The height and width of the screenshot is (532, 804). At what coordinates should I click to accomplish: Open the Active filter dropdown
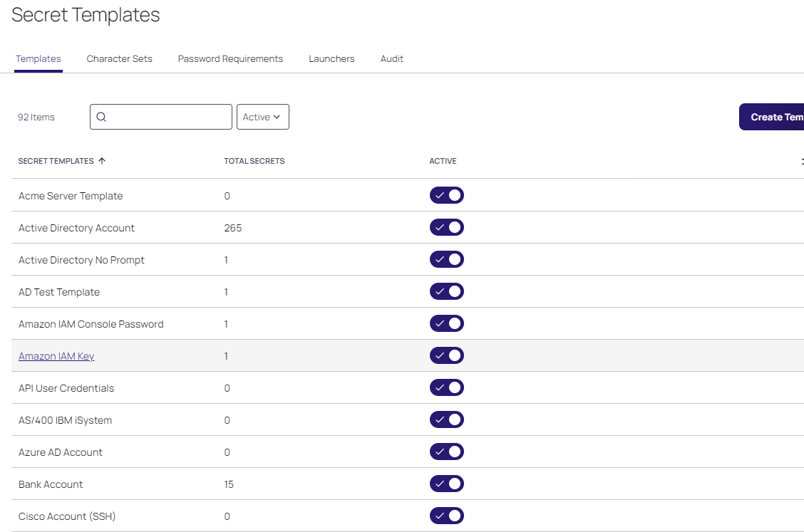262,118
